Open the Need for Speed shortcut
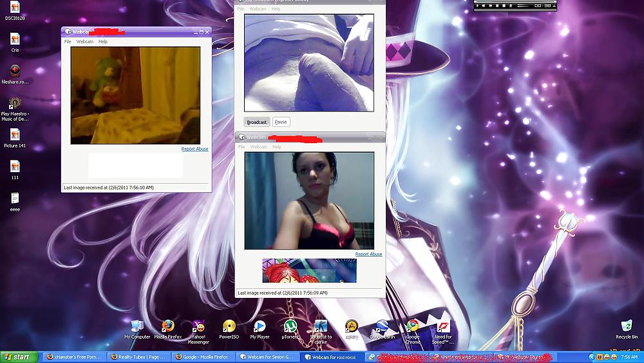The width and height of the screenshot is (644, 363). pyautogui.click(x=443, y=332)
